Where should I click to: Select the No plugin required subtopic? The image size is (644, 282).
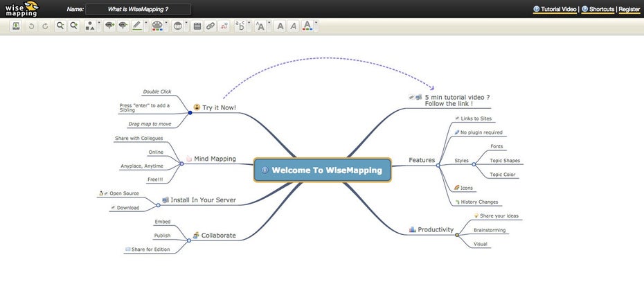click(481, 132)
